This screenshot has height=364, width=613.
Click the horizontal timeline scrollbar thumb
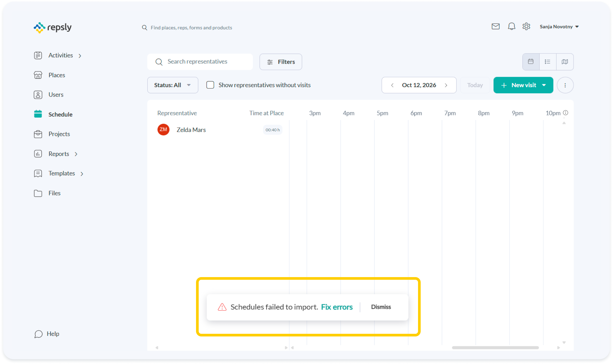click(495, 348)
